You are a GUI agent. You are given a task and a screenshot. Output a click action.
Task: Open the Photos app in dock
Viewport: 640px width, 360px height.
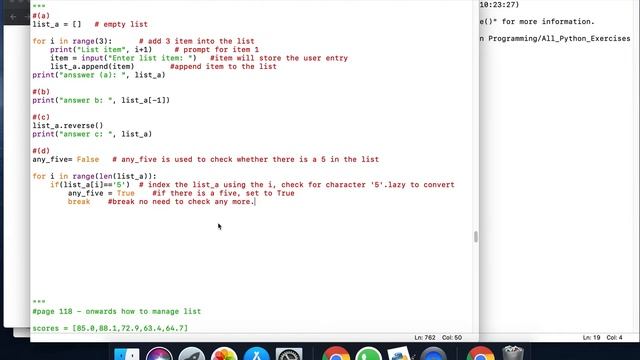click(x=224, y=354)
